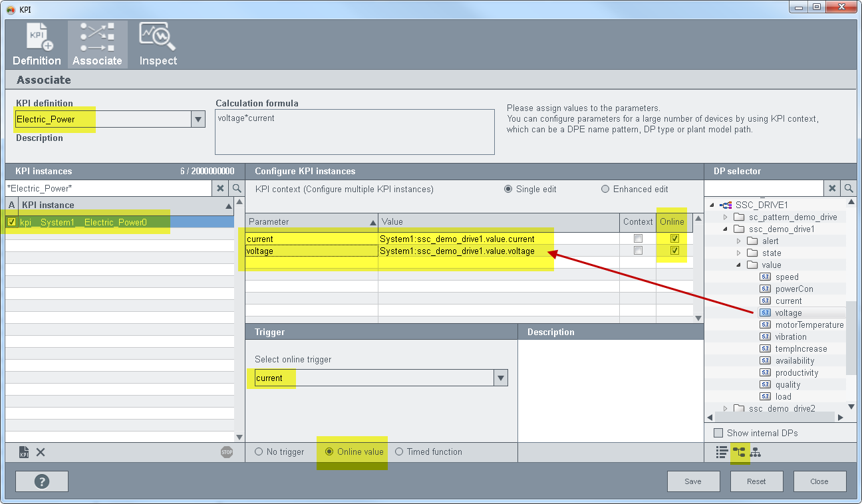Open the Select online trigger dropdown
Viewport: 862px width, 504px height.
point(500,378)
